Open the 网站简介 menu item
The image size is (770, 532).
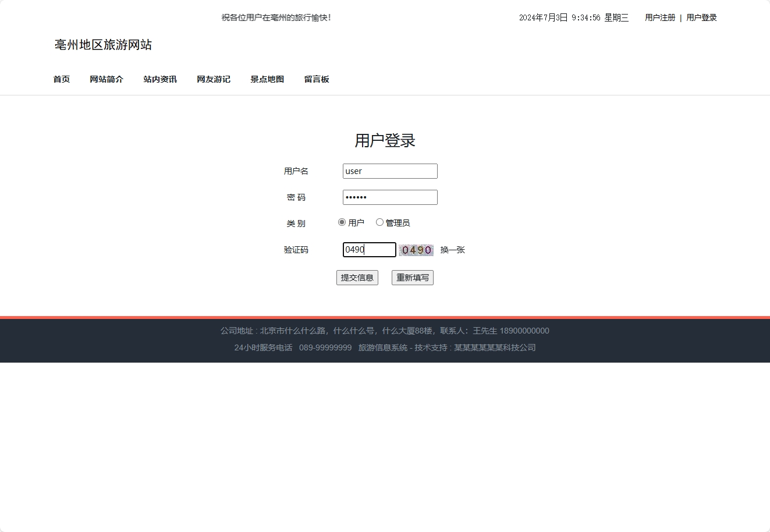pyautogui.click(x=107, y=79)
